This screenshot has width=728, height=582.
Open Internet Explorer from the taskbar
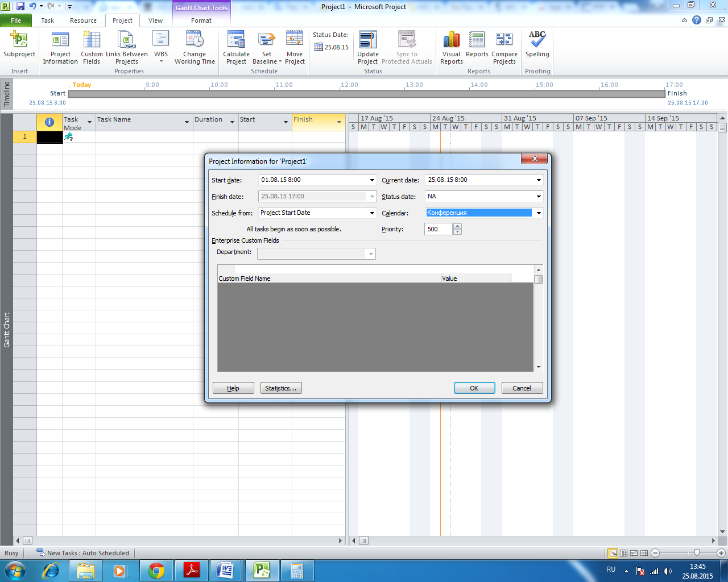[51, 570]
